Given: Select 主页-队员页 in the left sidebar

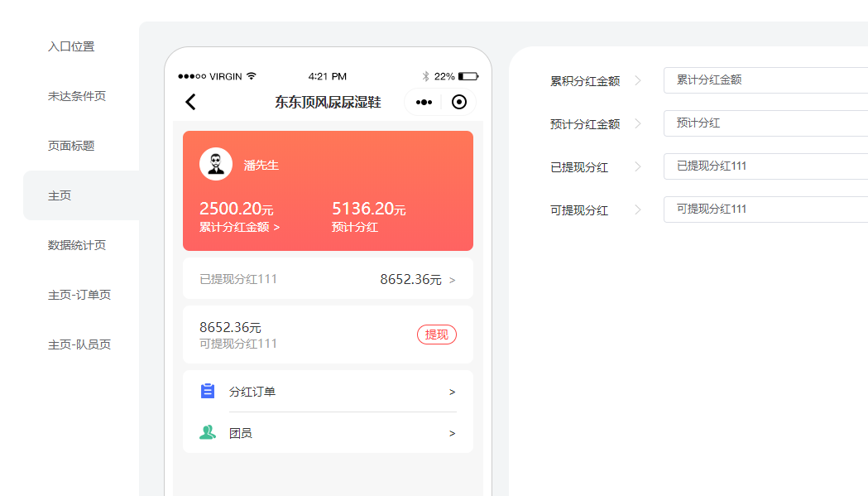Looking at the screenshot, I should point(79,344).
